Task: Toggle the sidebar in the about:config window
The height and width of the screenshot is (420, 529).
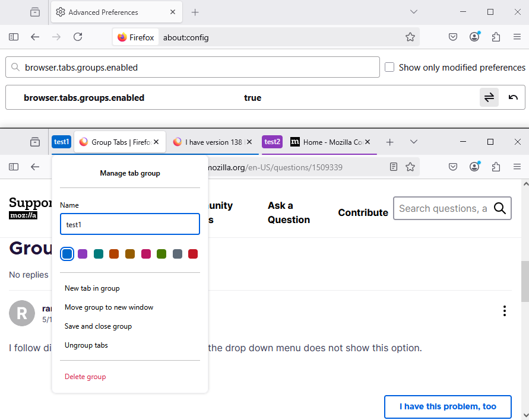Action: pos(14,37)
